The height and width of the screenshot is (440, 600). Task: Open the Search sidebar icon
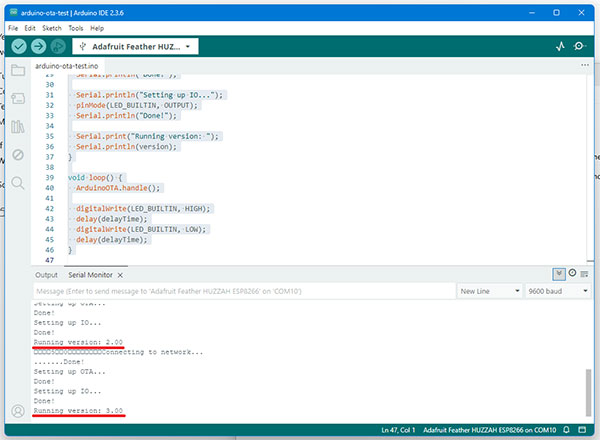click(x=18, y=183)
